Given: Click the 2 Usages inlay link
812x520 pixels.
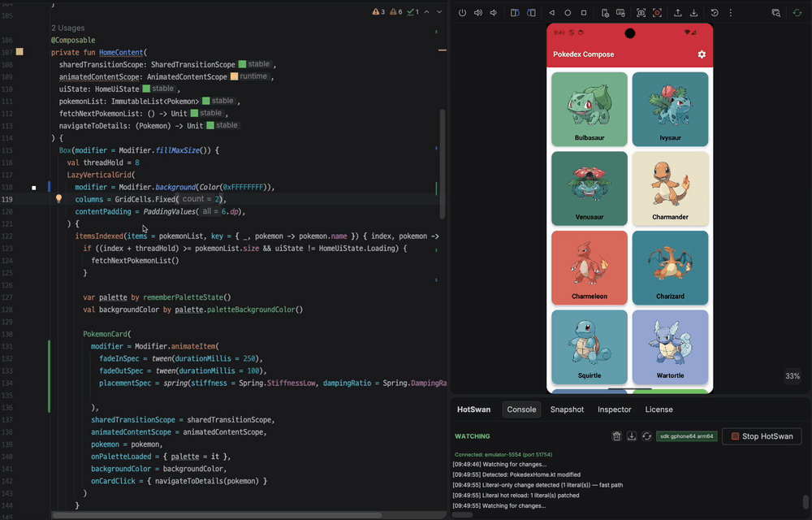Looking at the screenshot, I should pyautogui.click(x=68, y=28).
